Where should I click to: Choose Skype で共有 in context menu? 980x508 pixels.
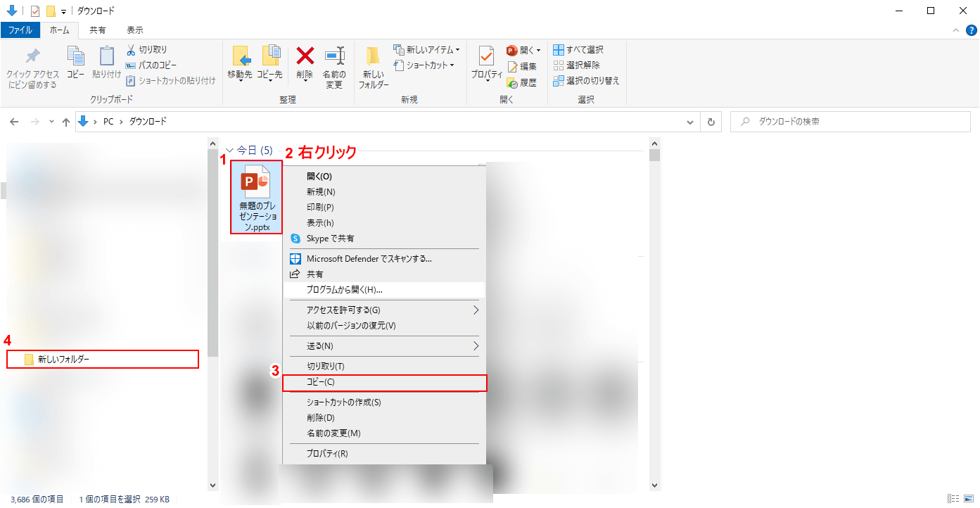[x=384, y=239]
